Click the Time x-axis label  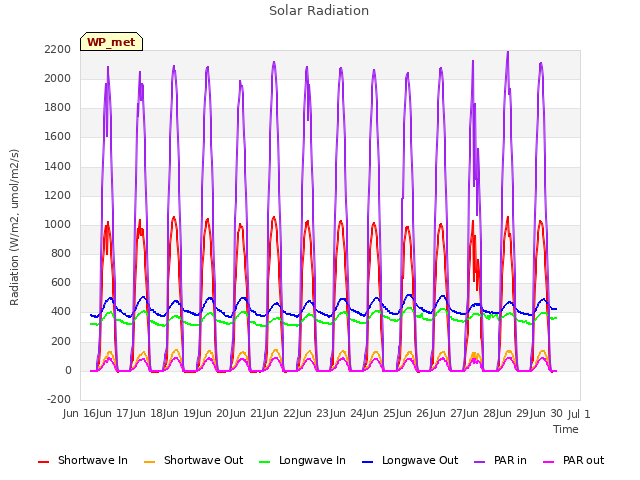(566, 429)
